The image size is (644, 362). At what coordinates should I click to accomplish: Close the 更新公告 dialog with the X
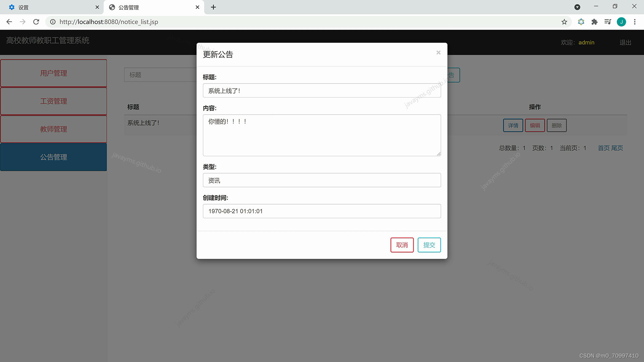point(438,53)
